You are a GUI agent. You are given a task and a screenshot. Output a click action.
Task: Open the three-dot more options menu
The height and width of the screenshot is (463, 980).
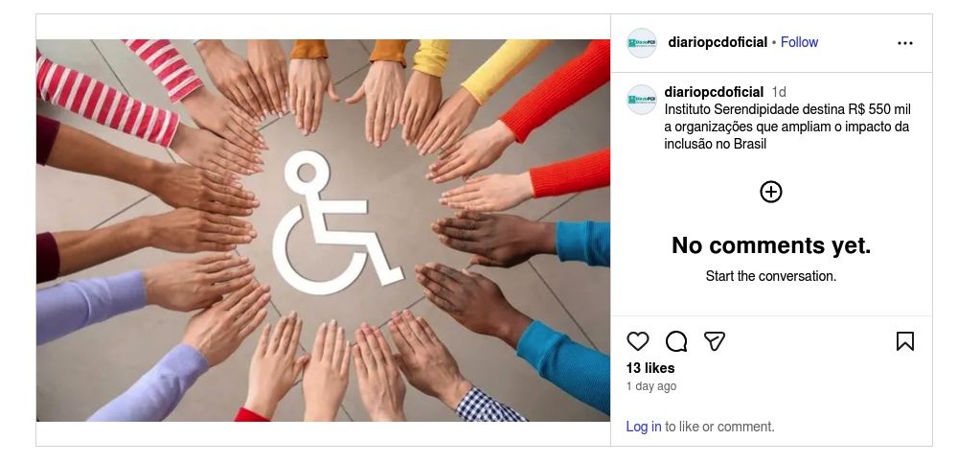point(905,43)
